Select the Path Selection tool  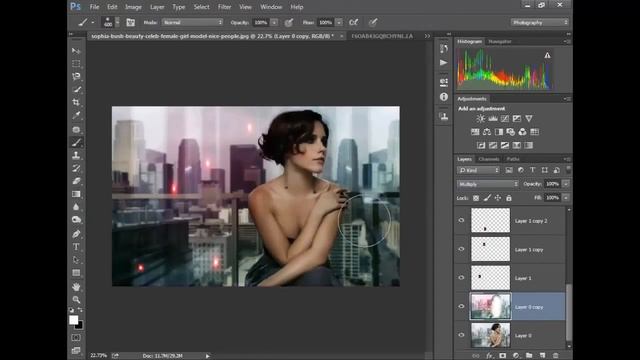click(76, 260)
